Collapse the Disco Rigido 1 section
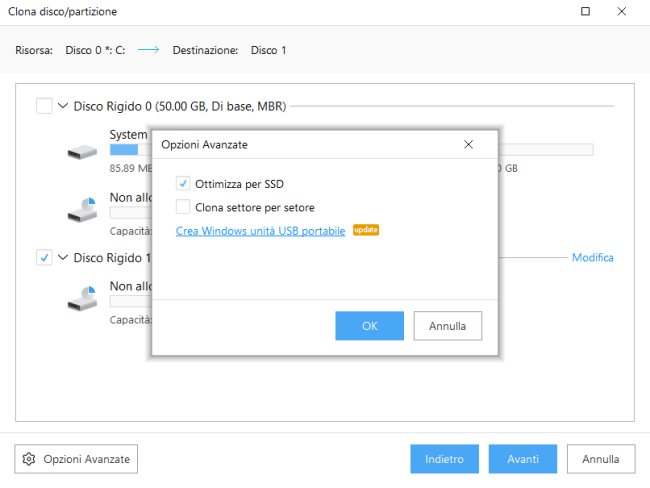The width and height of the screenshot is (650, 488). point(64,258)
